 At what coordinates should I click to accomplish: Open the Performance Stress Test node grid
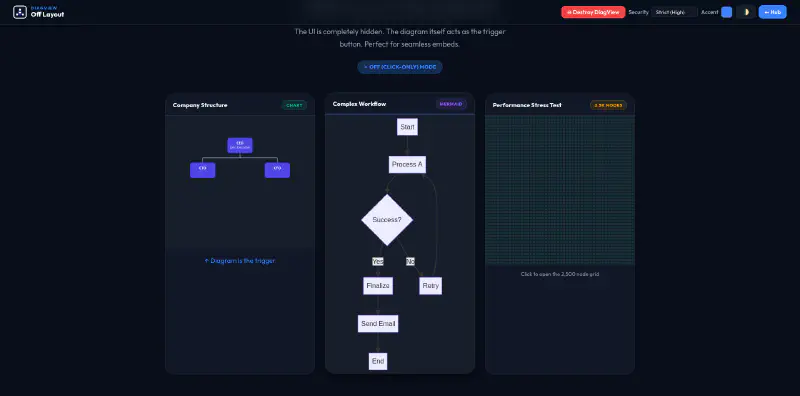(560, 190)
